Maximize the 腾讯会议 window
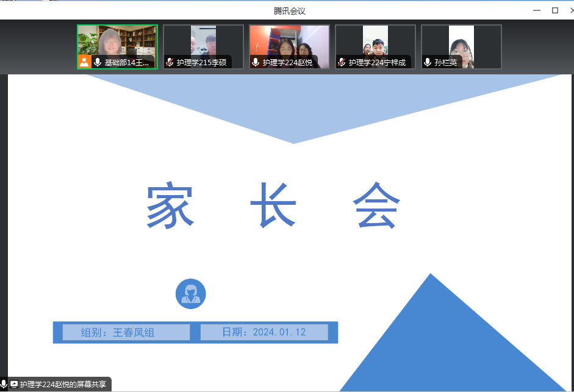574x392 pixels. coord(555,10)
